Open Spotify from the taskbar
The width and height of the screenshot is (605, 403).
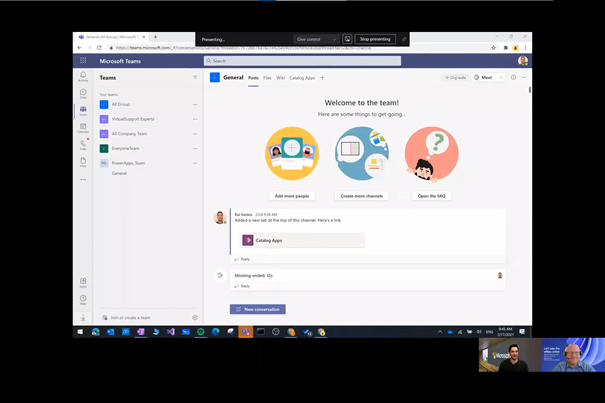coord(201,332)
